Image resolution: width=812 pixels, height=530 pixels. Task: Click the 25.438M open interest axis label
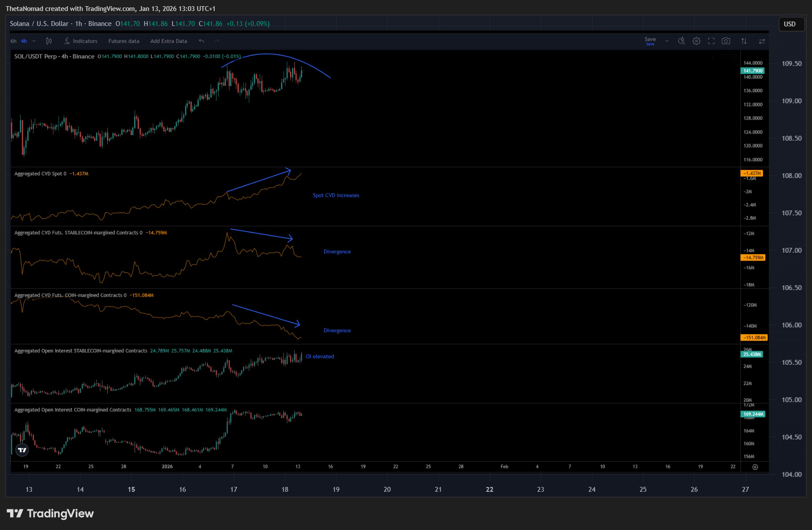click(752, 354)
